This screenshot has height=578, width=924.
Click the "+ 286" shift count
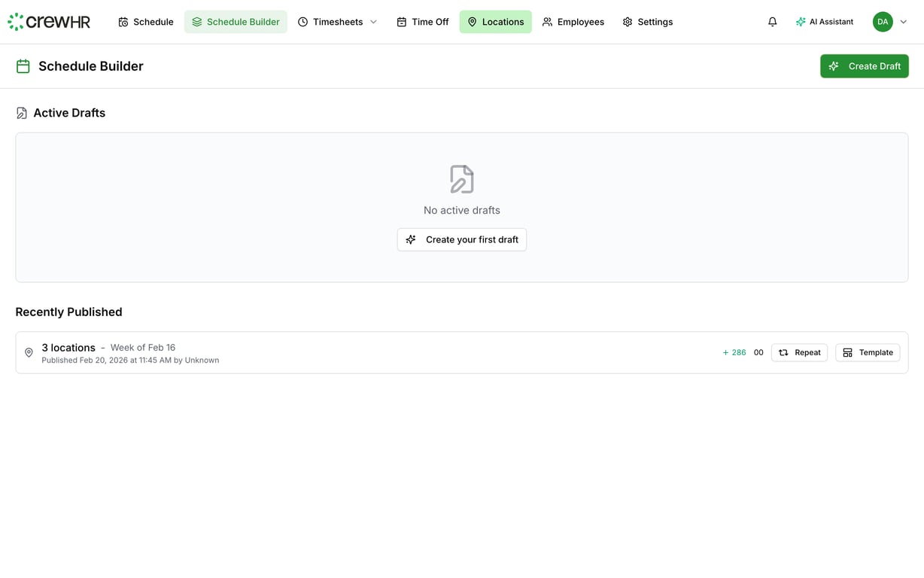[734, 352]
